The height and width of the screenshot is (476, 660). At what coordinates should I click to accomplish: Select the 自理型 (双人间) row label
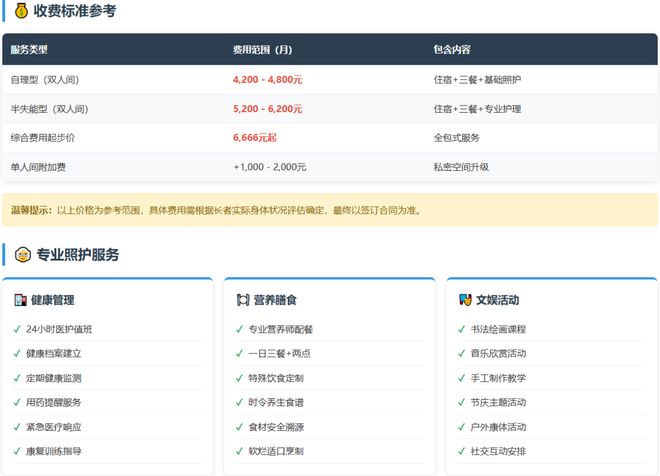(x=45, y=80)
